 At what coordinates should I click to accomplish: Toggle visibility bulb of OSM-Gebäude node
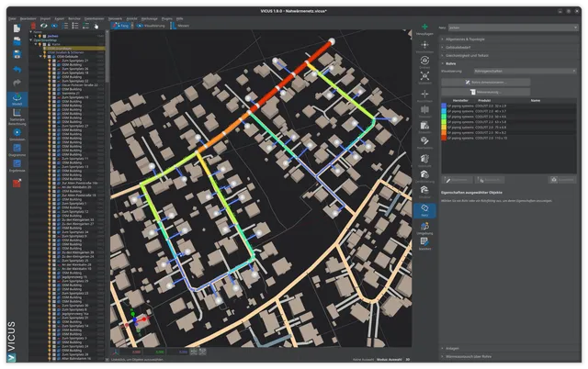pos(45,57)
